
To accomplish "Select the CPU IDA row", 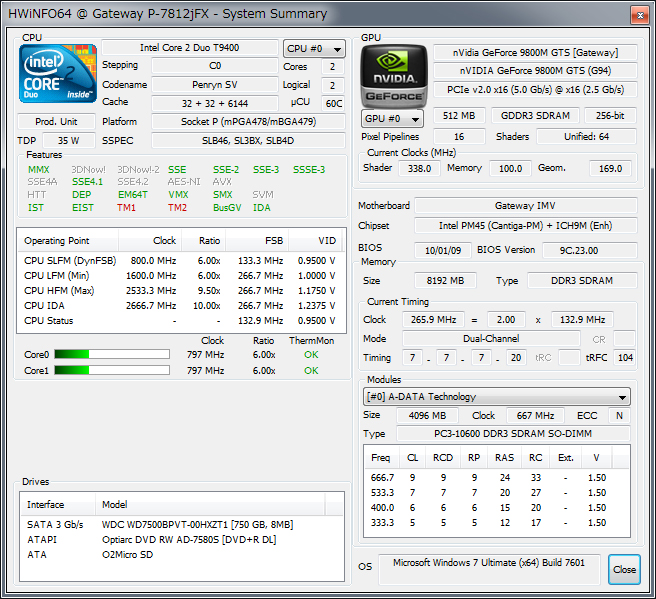I will coord(180,306).
